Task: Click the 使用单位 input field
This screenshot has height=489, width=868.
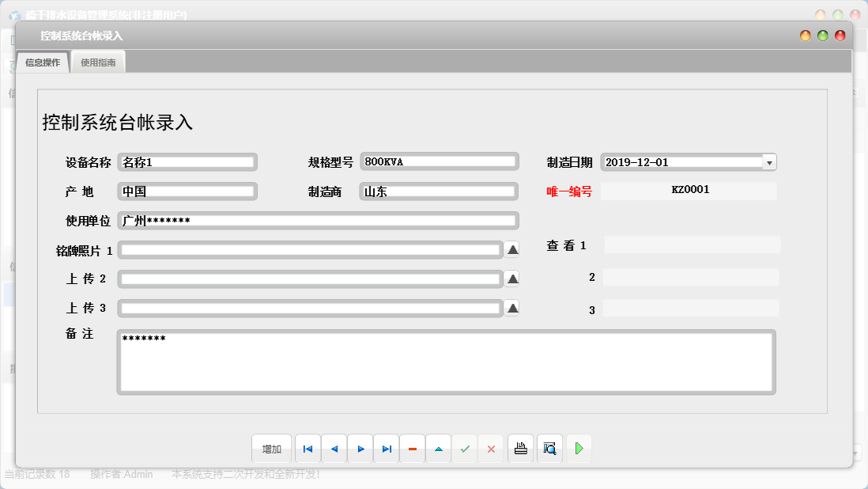Action: pos(319,221)
